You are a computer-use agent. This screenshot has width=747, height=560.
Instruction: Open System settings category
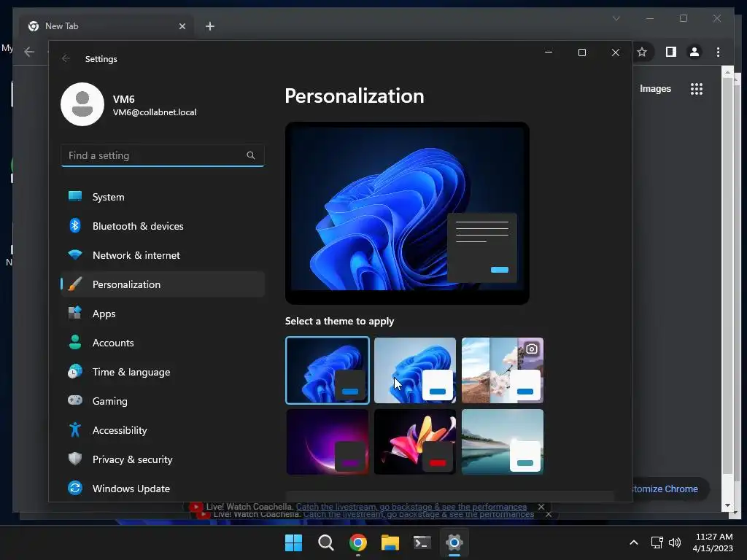163,197
